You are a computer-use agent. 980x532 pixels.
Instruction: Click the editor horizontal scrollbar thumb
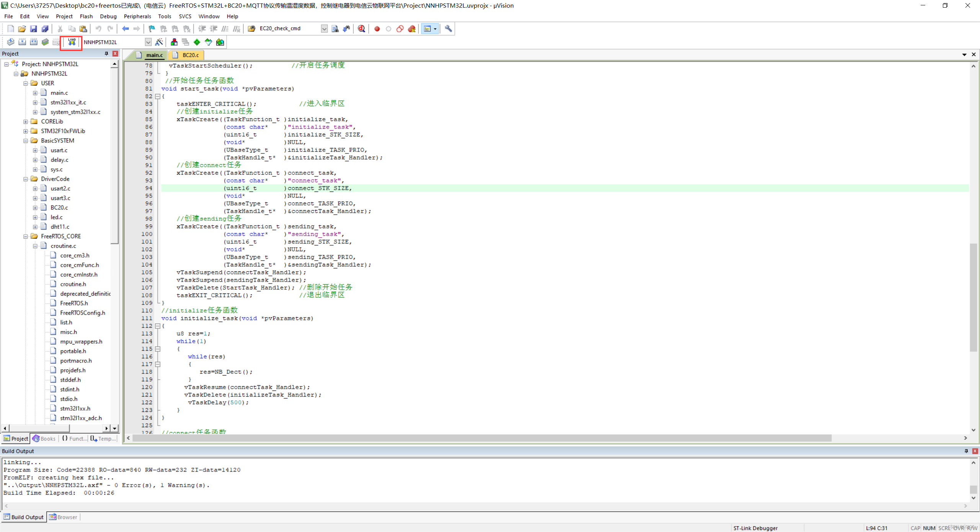482,438
